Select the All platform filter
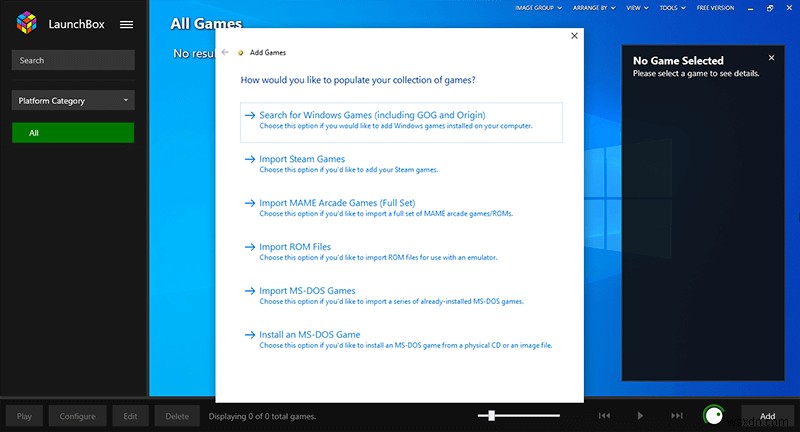The height and width of the screenshot is (432, 800). [x=73, y=133]
